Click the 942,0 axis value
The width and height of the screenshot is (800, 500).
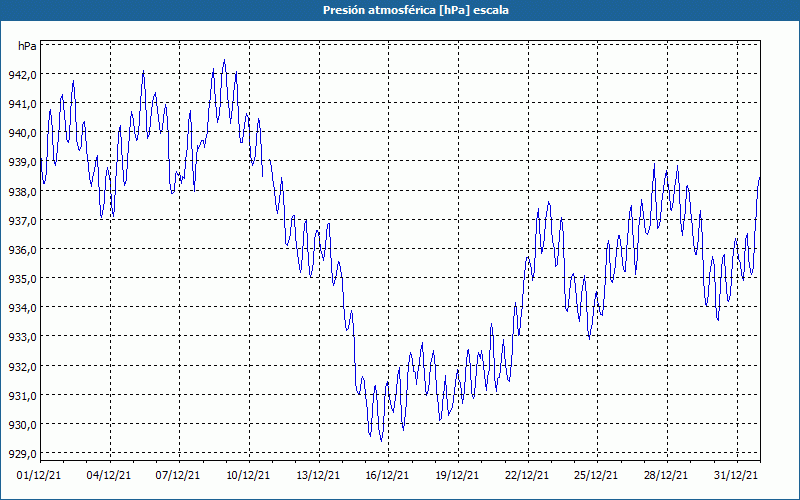pos(22,74)
